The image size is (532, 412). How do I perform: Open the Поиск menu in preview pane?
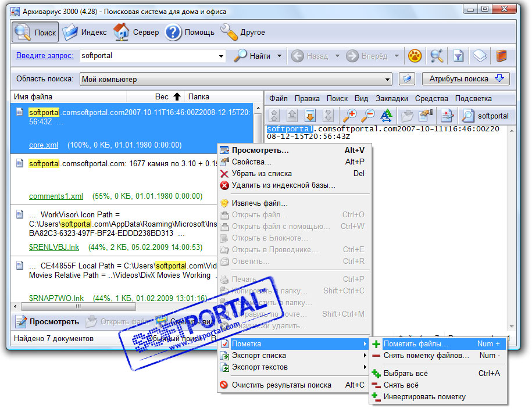337,99
